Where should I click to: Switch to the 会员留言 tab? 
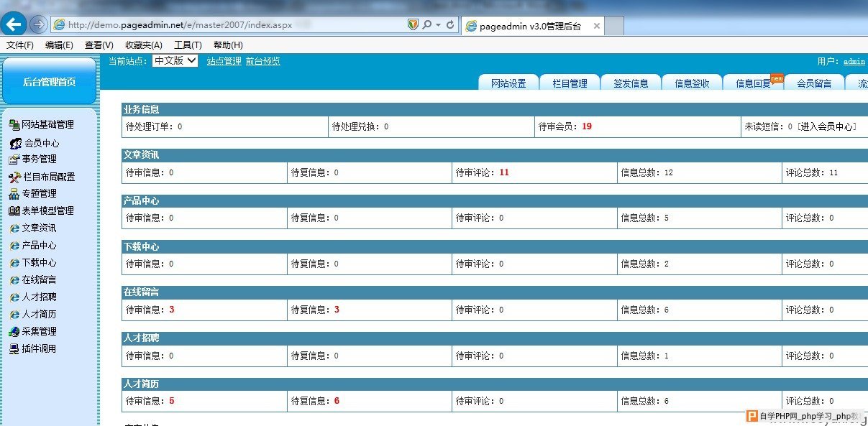pyautogui.click(x=814, y=83)
